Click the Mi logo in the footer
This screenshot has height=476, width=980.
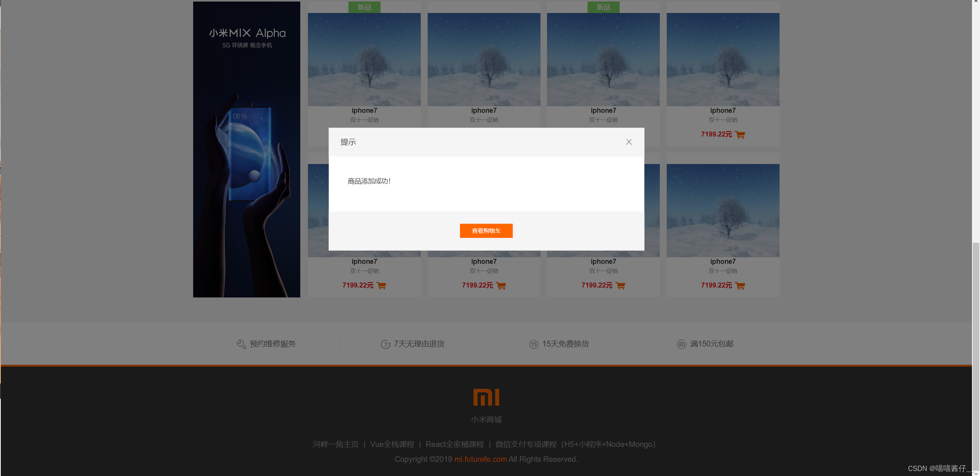click(x=486, y=397)
